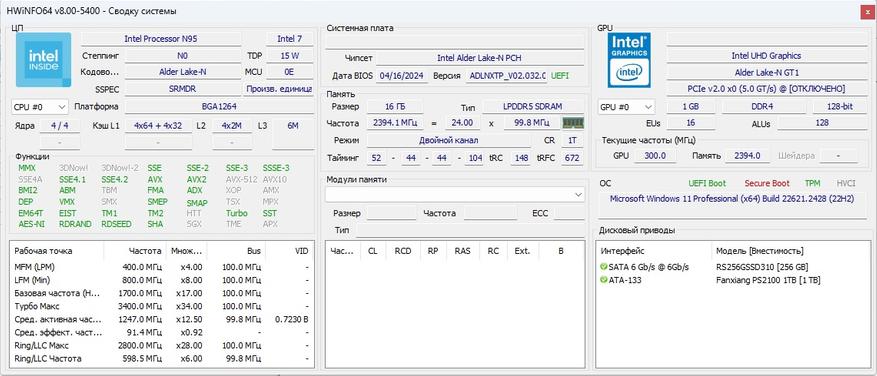Click the memory size 16 ГБ

point(395,106)
